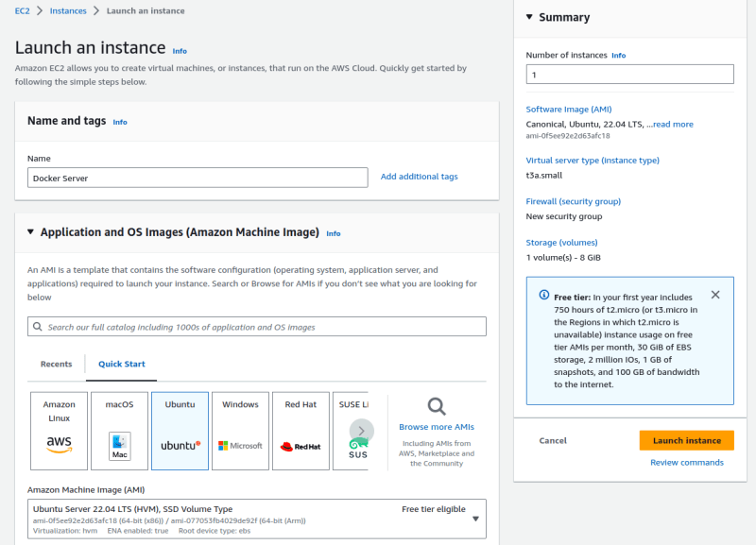
Task: Select the Ubuntu AMI card
Action: click(x=180, y=431)
